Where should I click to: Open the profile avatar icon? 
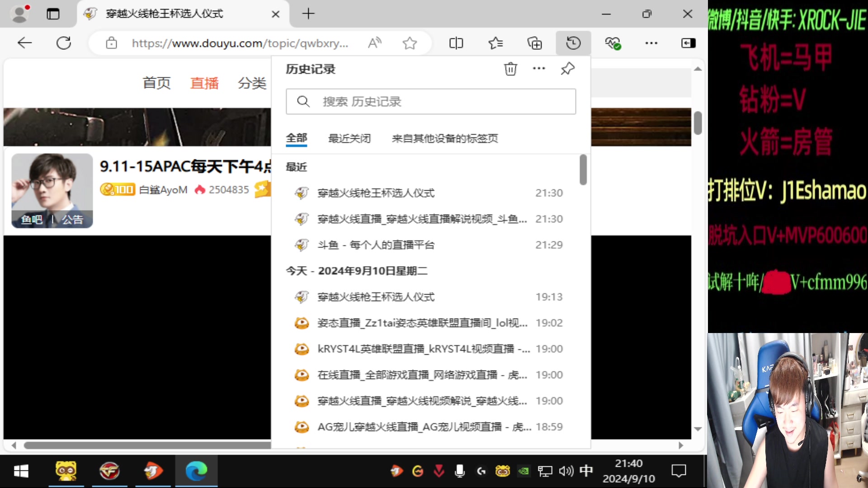point(20,14)
